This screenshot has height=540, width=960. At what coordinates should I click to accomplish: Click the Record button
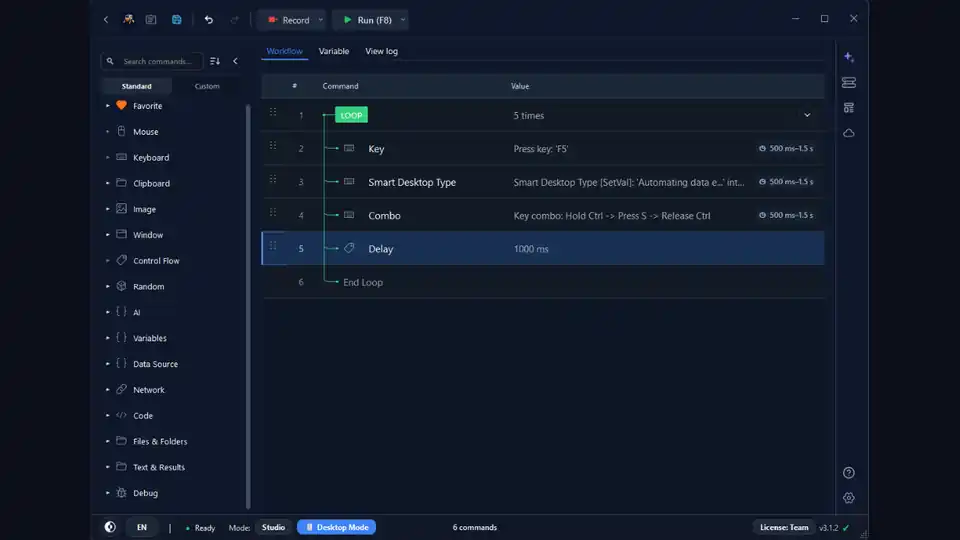pyautogui.click(x=289, y=20)
